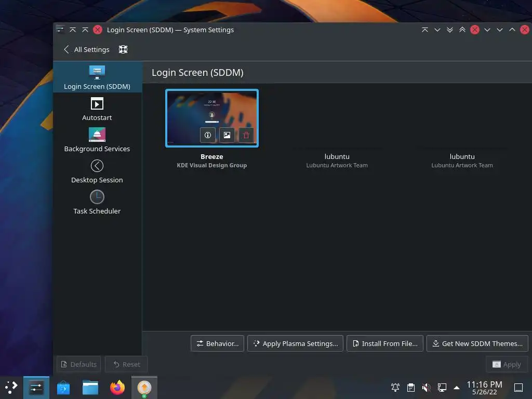
Task: Open the update notifier app in taskbar
Action: (x=144, y=388)
